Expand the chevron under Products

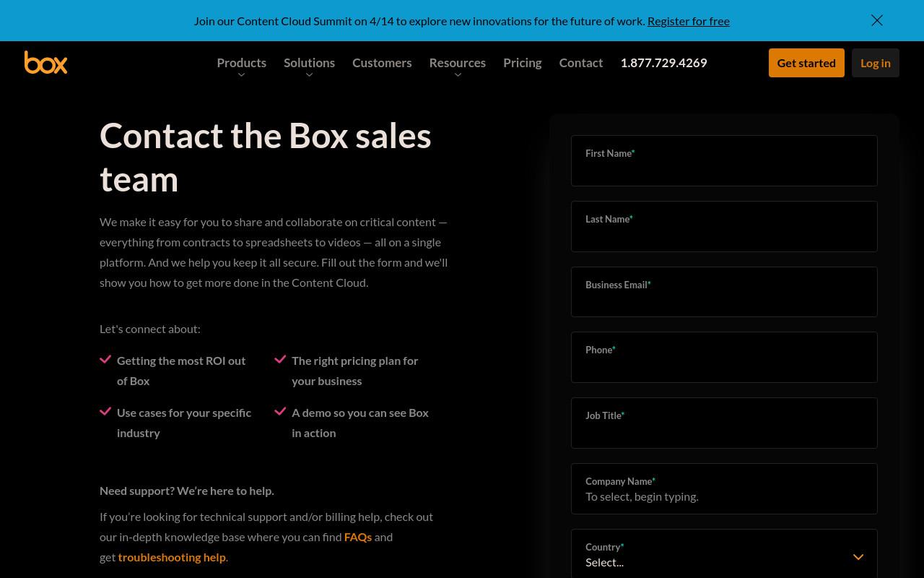(x=242, y=75)
